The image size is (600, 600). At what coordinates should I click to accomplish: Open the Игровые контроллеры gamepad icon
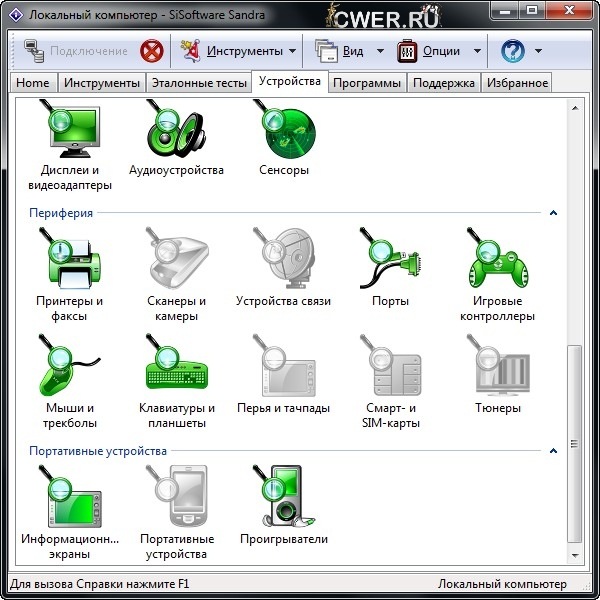click(x=497, y=259)
